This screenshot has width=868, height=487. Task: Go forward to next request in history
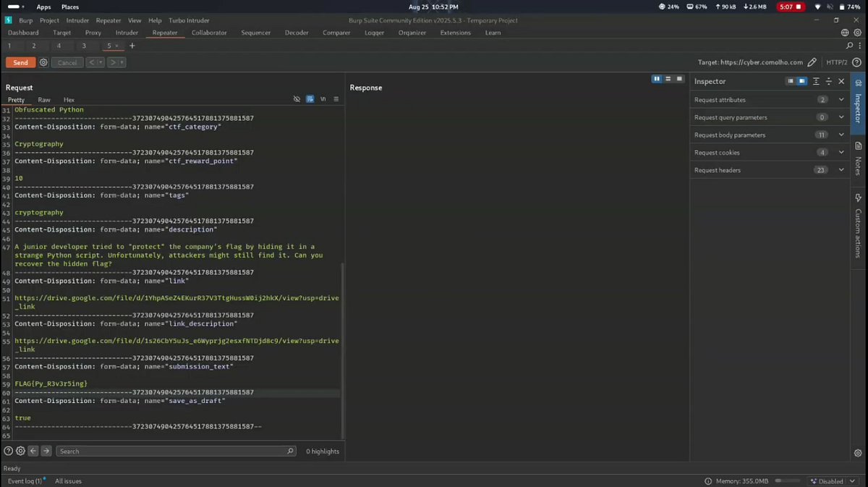coord(113,63)
